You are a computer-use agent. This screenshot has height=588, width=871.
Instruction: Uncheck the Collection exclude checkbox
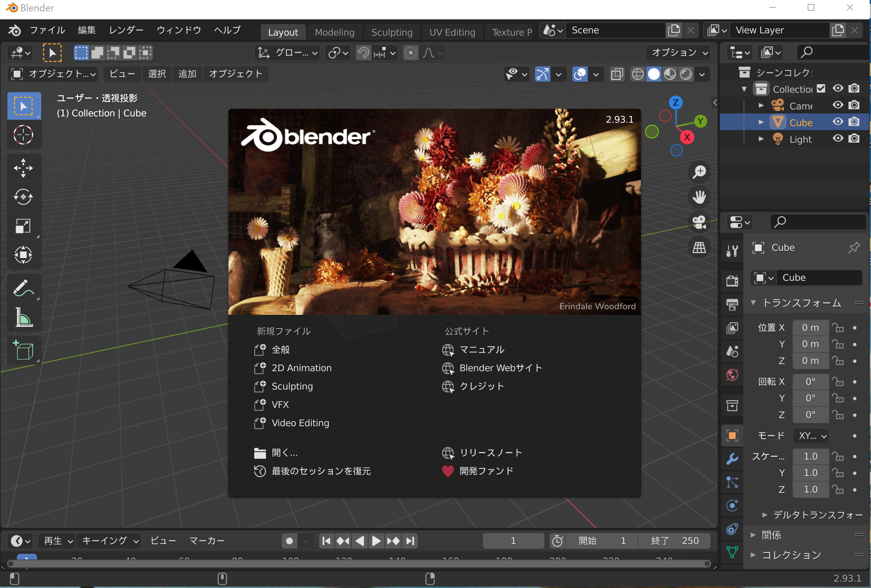click(x=821, y=89)
